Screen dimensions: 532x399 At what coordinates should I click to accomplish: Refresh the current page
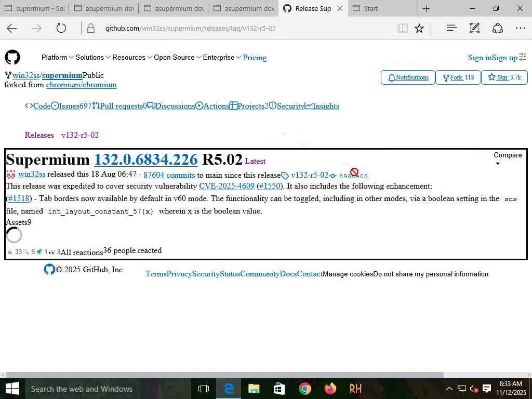point(61,28)
